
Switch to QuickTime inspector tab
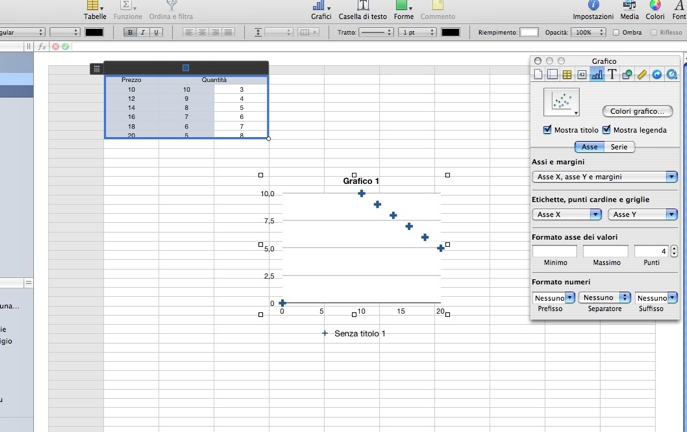pos(672,74)
